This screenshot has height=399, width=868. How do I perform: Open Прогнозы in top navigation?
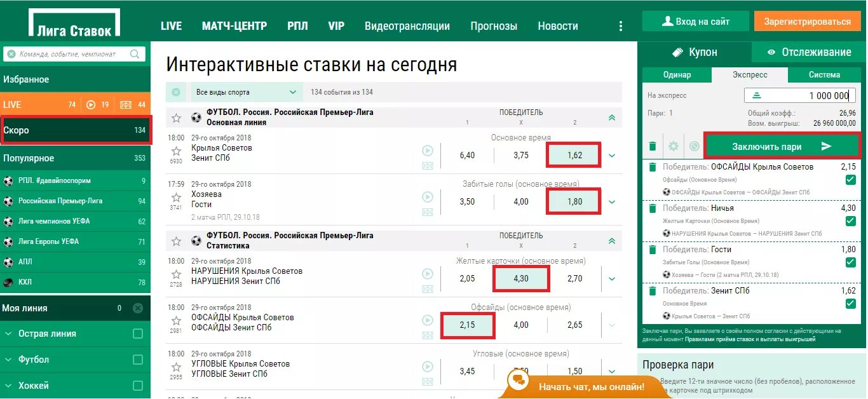click(x=494, y=26)
